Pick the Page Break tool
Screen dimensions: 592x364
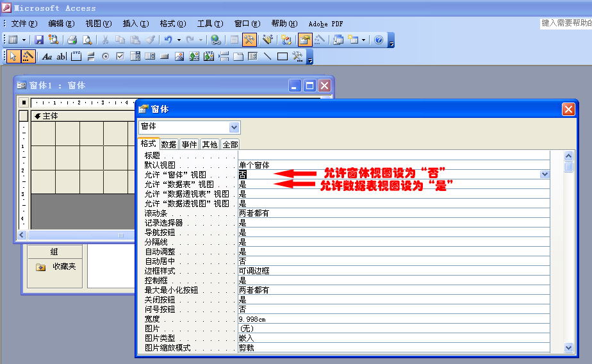pyautogui.click(x=224, y=56)
